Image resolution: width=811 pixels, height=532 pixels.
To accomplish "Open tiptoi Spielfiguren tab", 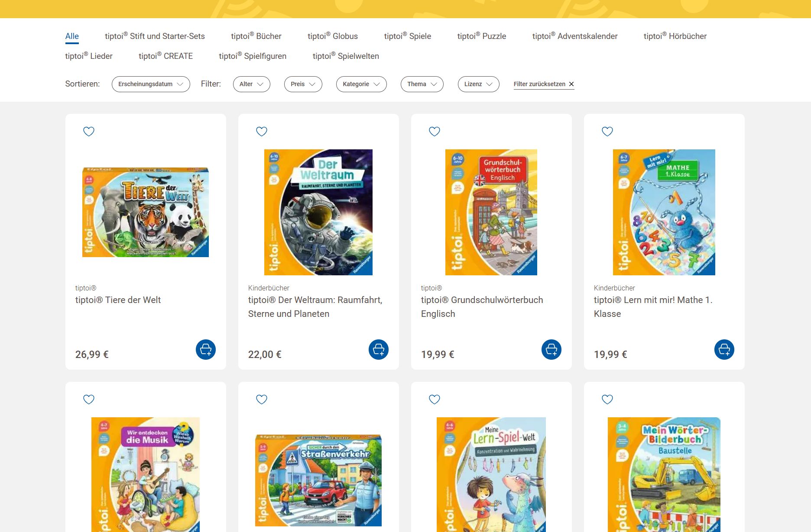I will point(253,56).
